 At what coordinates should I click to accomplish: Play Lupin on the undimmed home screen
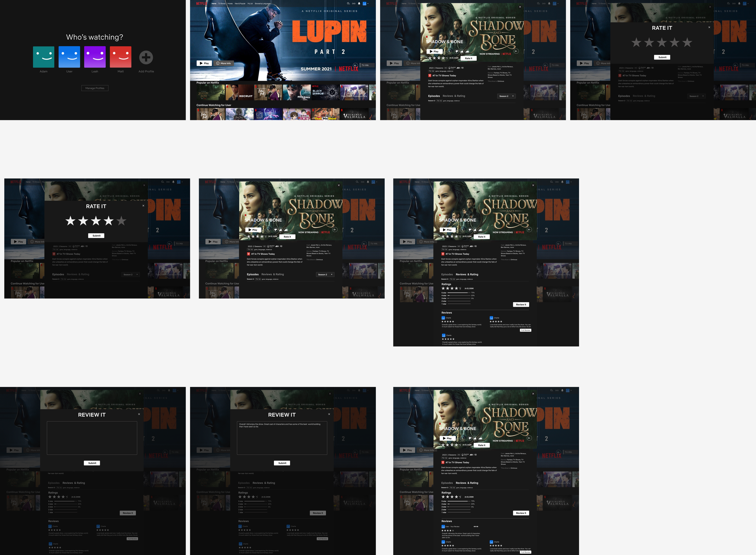(204, 63)
